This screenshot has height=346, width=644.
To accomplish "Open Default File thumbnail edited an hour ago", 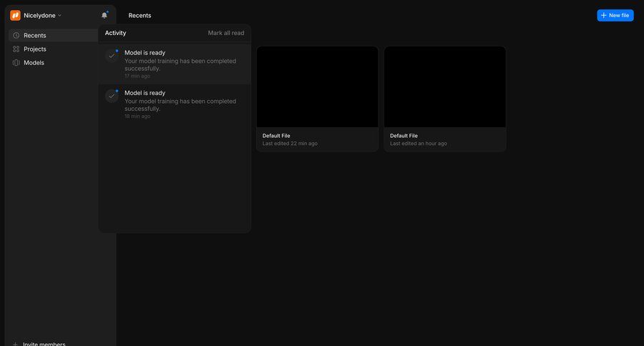I will tap(445, 86).
